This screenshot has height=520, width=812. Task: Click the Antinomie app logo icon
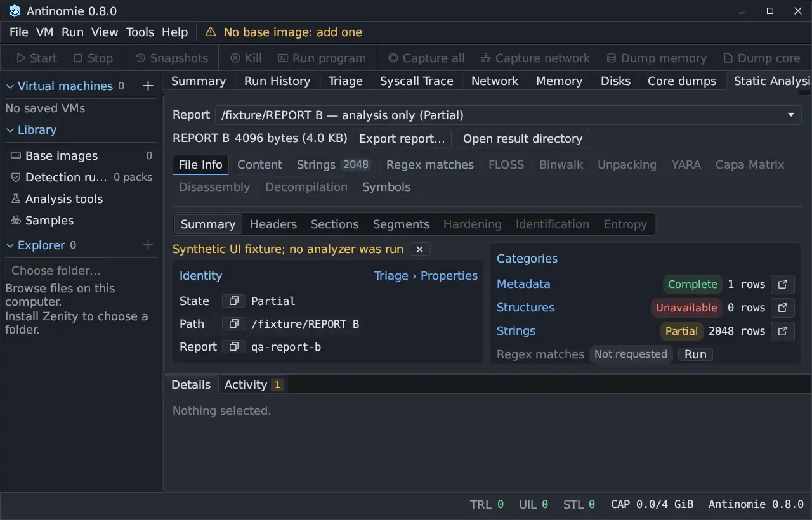(14, 11)
